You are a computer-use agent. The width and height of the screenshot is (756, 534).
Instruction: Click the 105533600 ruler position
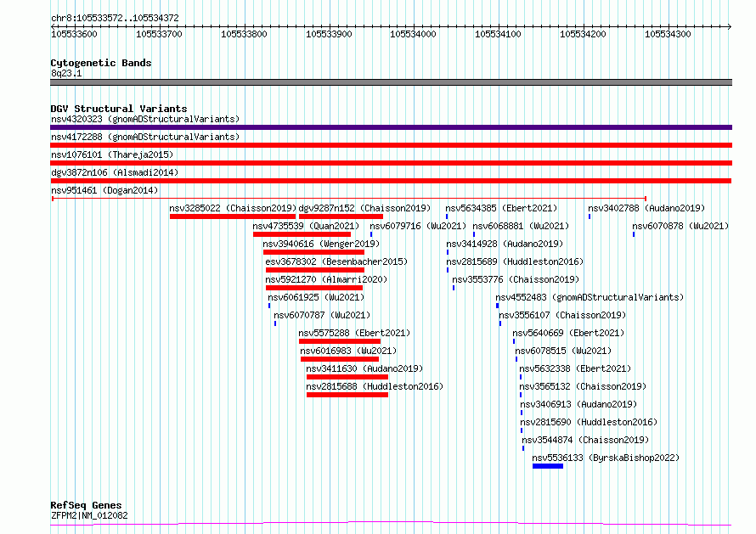[74, 34]
